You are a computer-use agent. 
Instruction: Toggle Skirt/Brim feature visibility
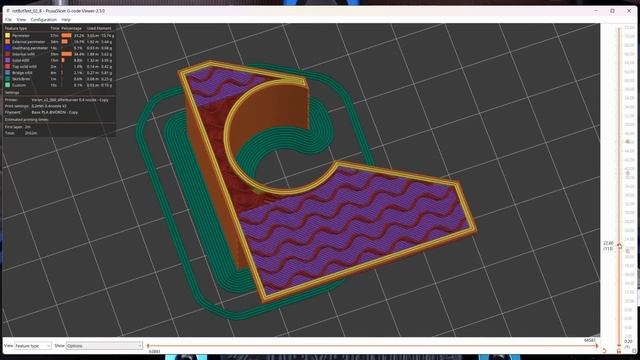[x=59, y=79]
